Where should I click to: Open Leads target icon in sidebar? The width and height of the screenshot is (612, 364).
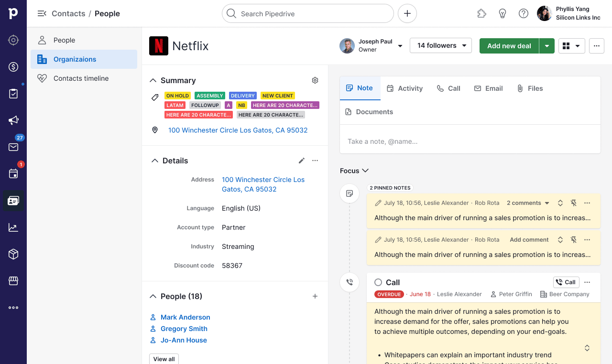[13, 40]
